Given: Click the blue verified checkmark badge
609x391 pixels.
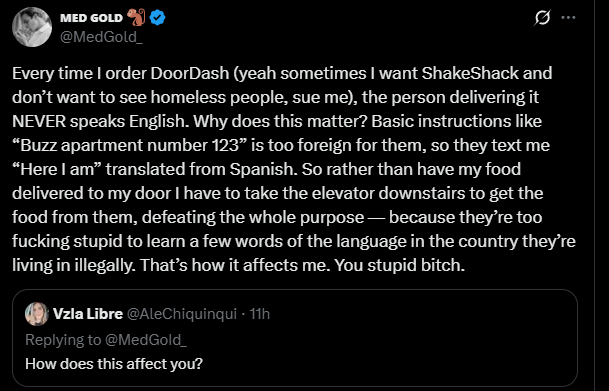Looking at the screenshot, I should (158, 18).
